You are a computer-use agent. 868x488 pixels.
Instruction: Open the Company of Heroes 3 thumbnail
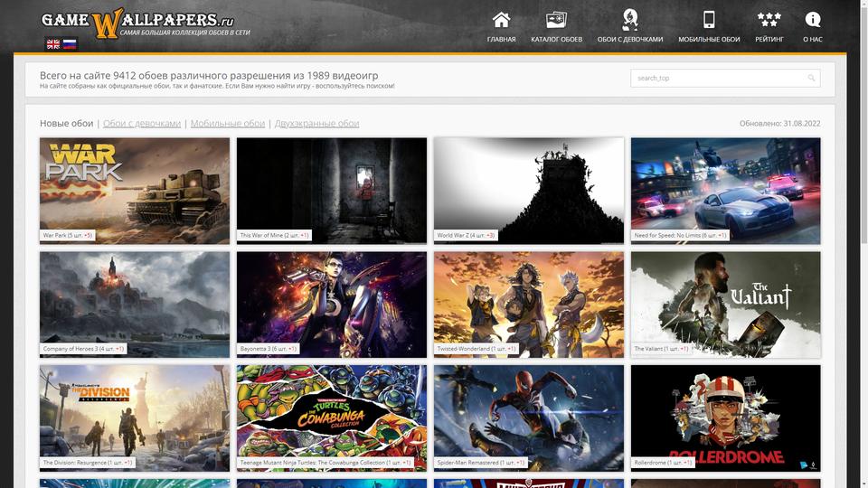(135, 305)
